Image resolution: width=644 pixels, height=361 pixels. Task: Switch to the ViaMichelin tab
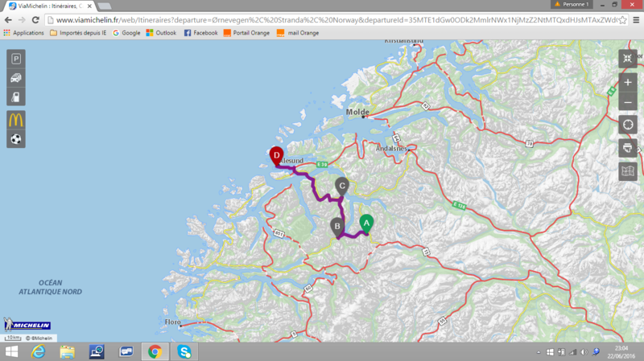point(50,6)
